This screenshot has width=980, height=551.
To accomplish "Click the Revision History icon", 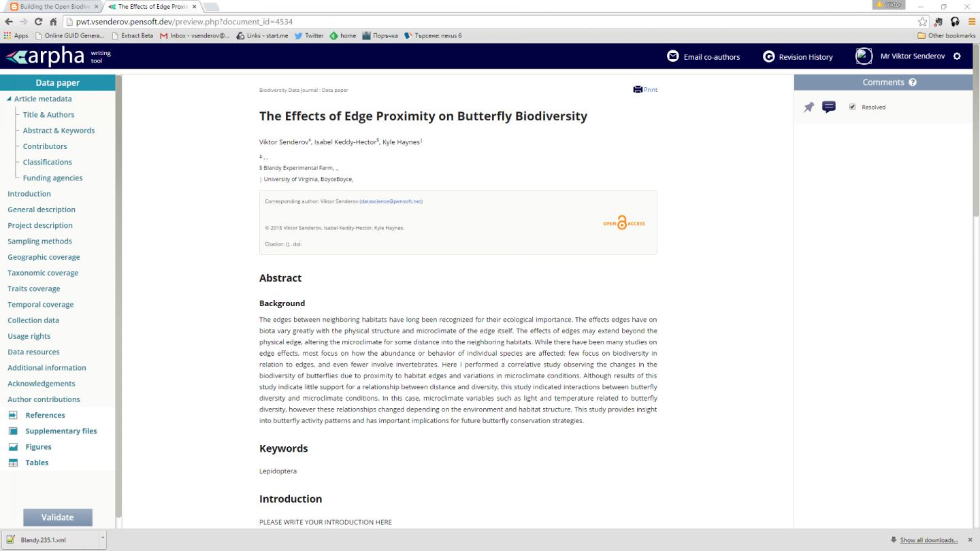I will [769, 56].
